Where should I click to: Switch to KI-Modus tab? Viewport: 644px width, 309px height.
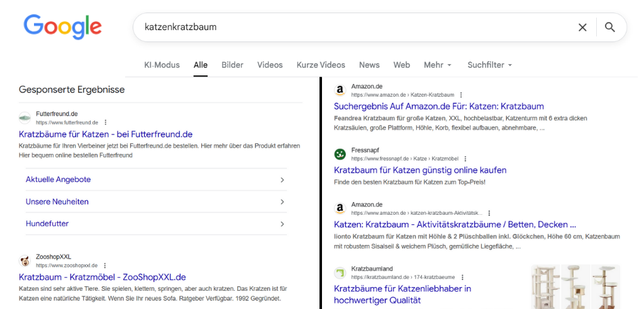point(162,65)
